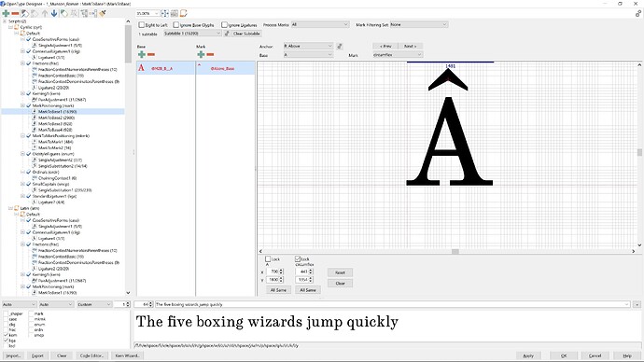Open the Mark dropdown showing circumflex
The width and height of the screenshot is (644, 362).
(398, 55)
